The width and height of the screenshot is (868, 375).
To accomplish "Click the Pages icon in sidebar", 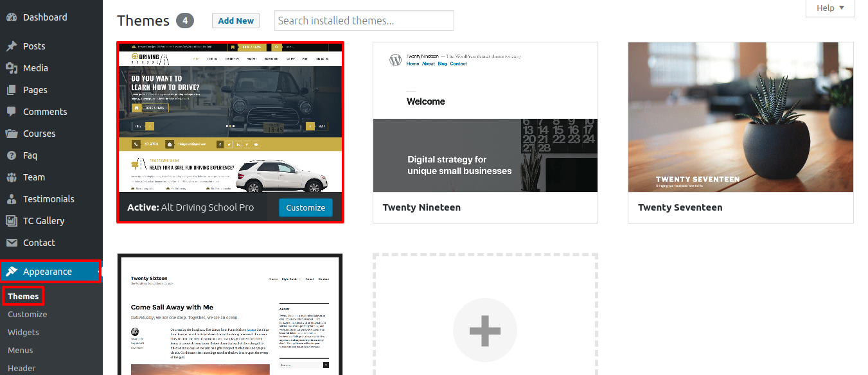I will coord(12,90).
